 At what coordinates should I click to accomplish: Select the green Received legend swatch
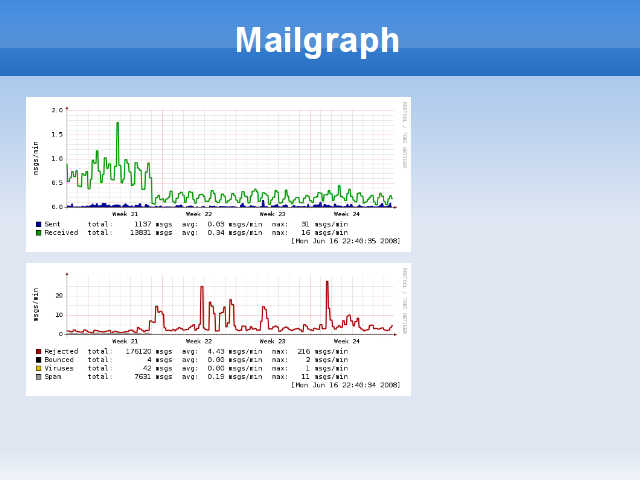[38, 233]
